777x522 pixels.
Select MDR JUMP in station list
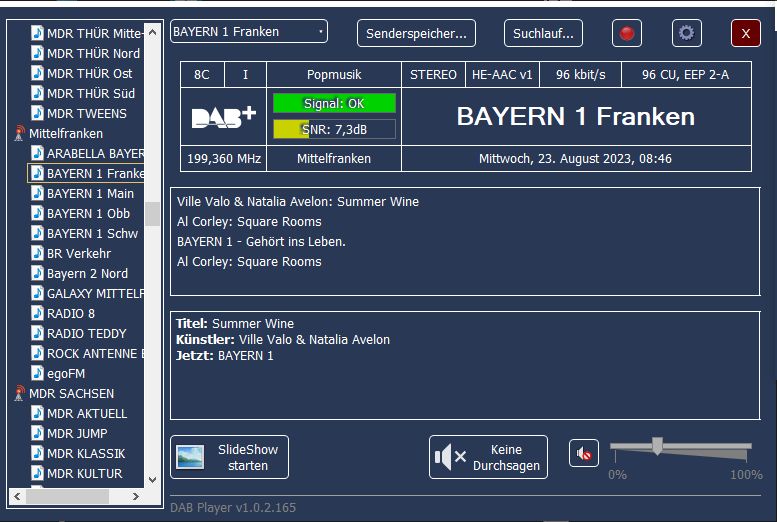(x=77, y=433)
